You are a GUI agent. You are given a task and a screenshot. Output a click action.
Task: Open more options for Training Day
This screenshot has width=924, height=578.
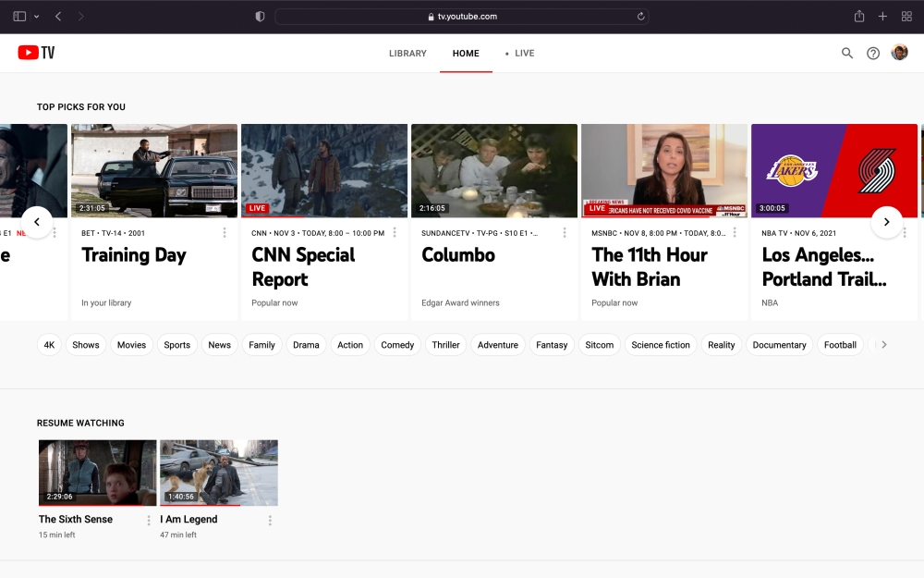coord(224,233)
